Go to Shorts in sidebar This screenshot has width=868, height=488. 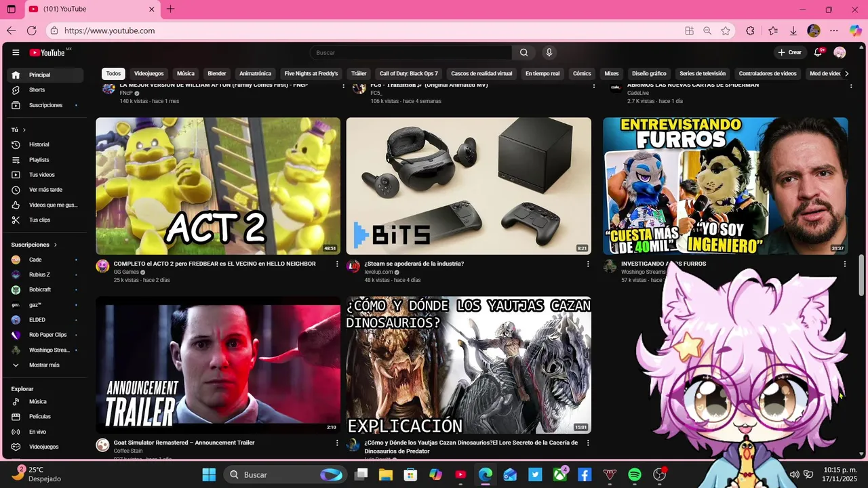click(x=45, y=90)
